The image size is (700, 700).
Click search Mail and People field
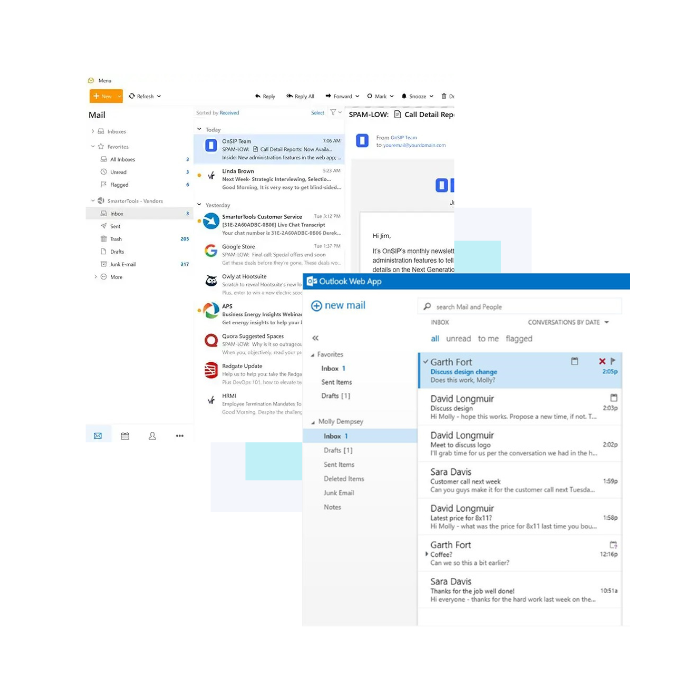[520, 307]
